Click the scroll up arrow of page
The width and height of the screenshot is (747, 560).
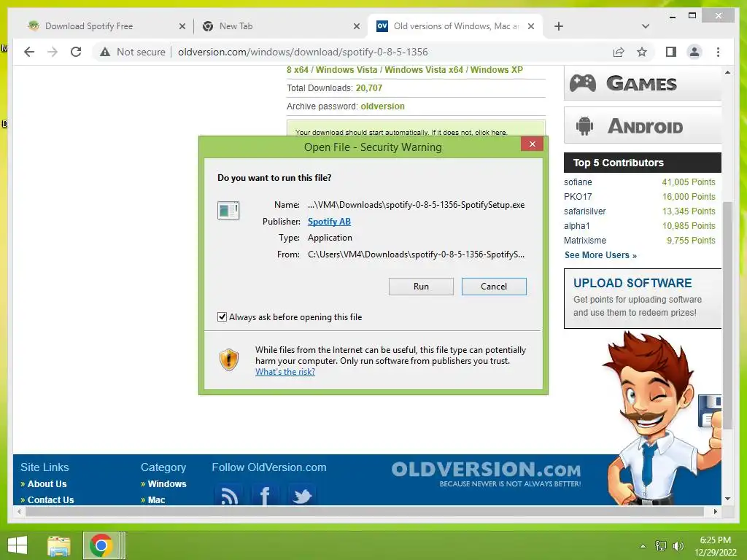pos(727,72)
